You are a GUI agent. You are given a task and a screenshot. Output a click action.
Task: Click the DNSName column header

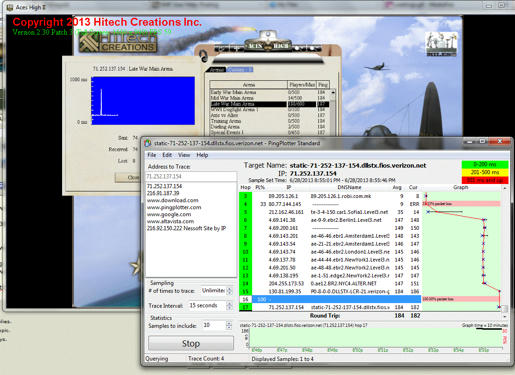349,187
